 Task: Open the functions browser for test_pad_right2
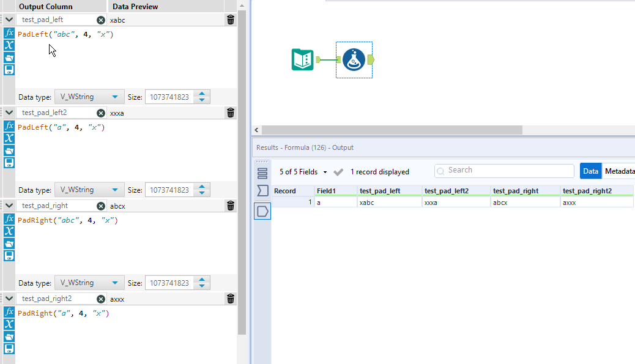[x=9, y=311]
